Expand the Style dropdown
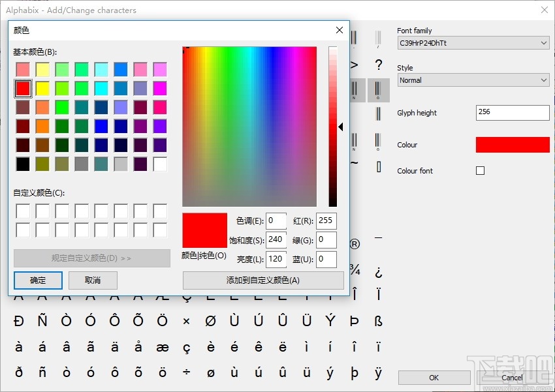Screen dimensions: 555x392 click(473, 80)
